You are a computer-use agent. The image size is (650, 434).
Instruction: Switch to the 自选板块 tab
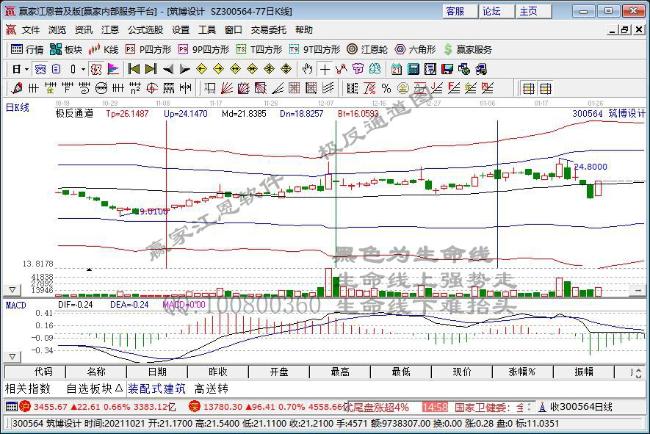click(x=95, y=389)
